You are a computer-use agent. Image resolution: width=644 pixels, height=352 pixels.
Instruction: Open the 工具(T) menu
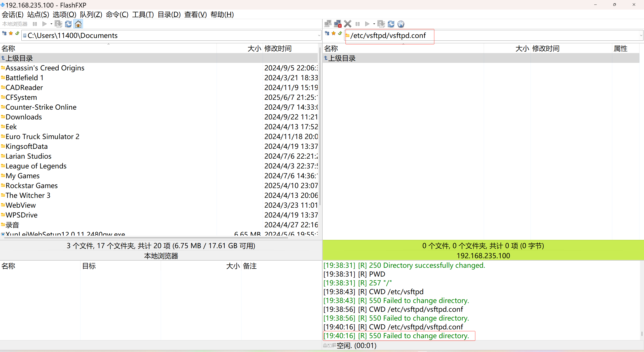point(143,15)
